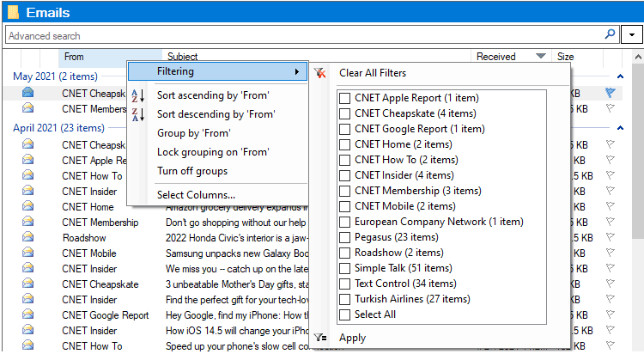The width and height of the screenshot is (644, 354).
Task: Click the Emails folder icon in title
Action: [12, 12]
